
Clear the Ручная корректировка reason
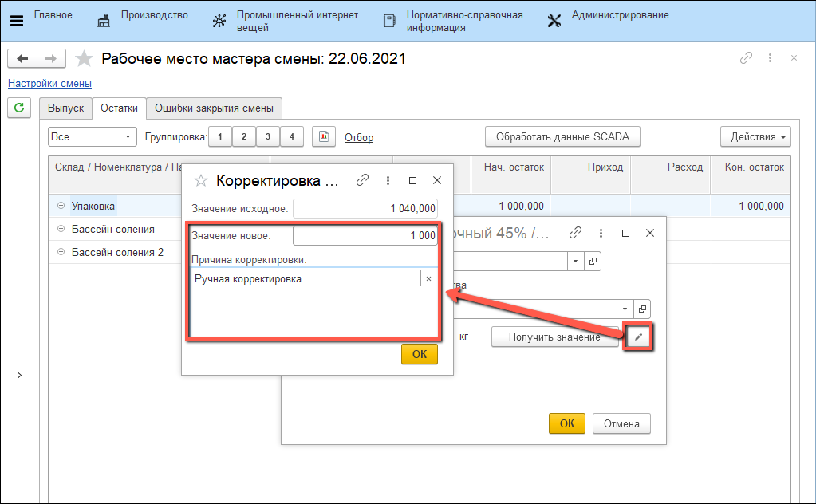coord(428,278)
